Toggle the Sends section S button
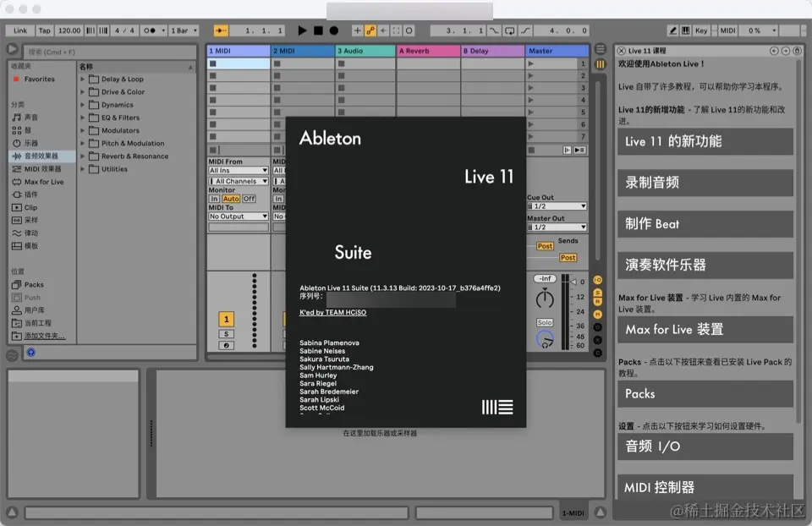The image size is (812, 526). (598, 293)
